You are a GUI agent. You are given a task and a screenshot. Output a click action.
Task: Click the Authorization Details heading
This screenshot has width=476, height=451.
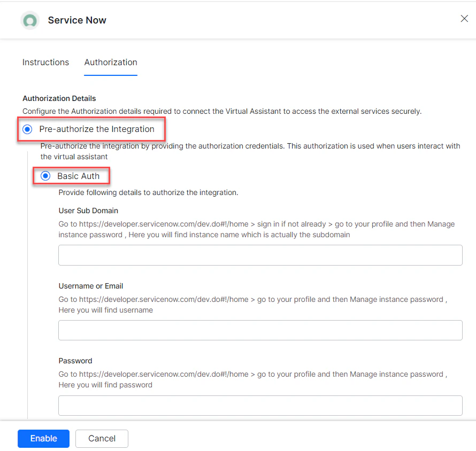[59, 98]
